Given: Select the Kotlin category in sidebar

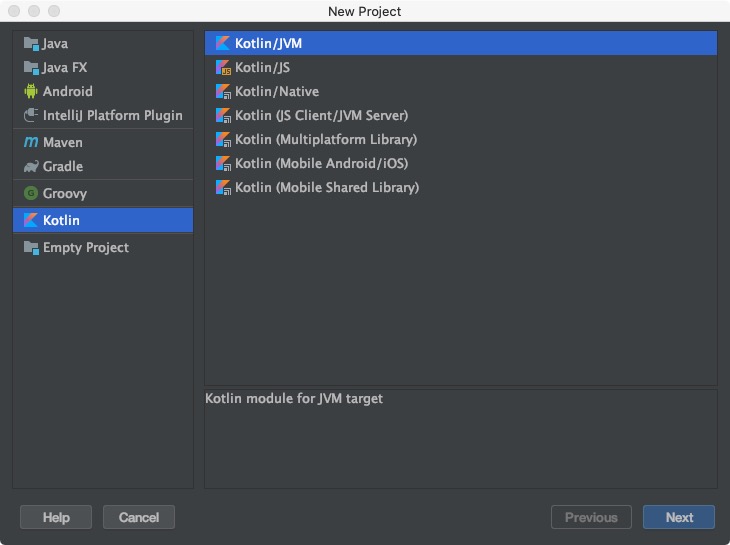Looking at the screenshot, I should (x=61, y=220).
